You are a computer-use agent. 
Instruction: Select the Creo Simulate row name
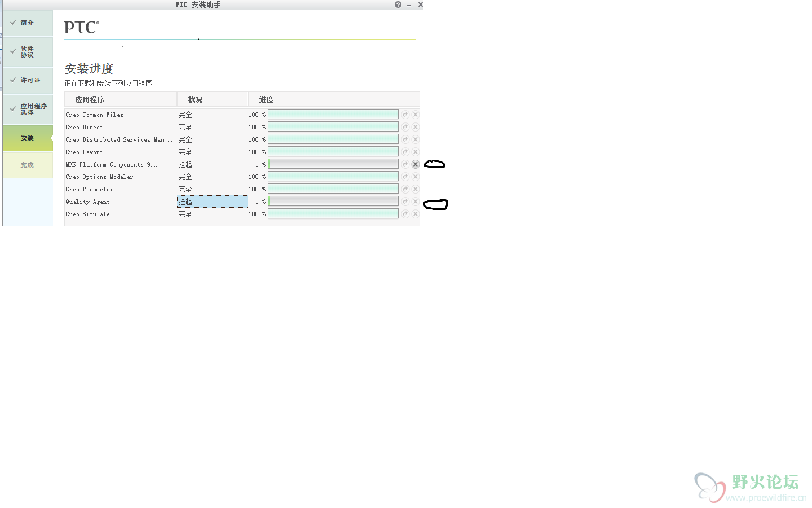click(x=87, y=214)
